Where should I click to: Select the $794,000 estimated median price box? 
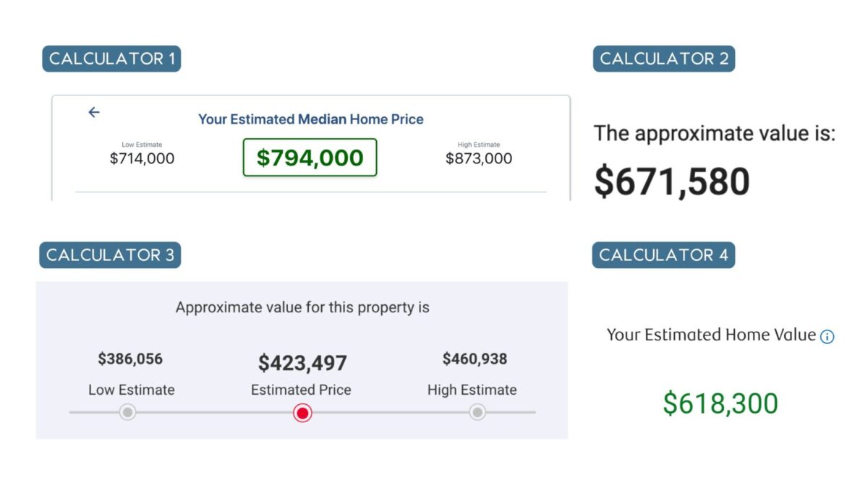coord(310,158)
